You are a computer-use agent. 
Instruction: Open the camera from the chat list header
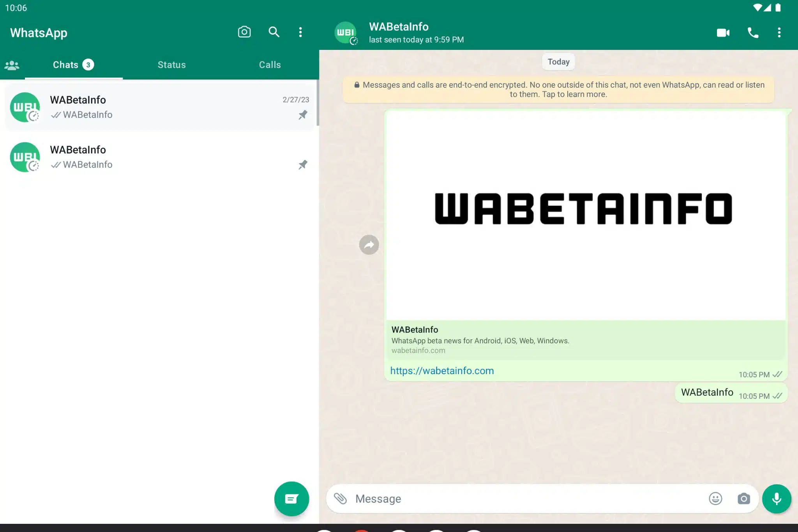pos(244,32)
